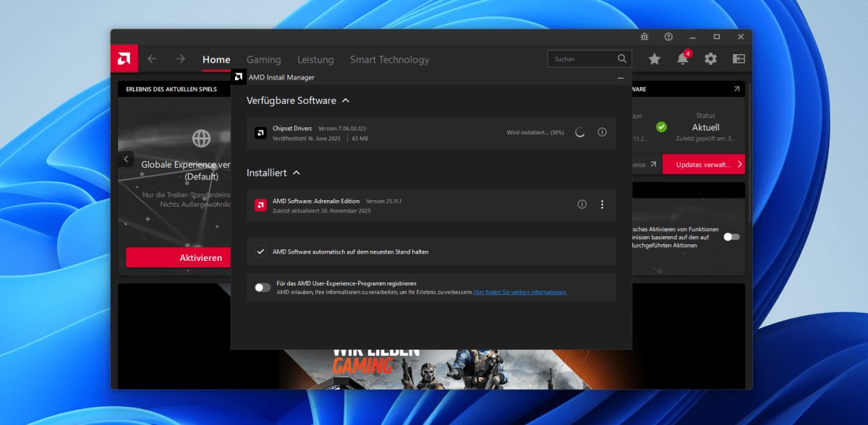Image resolution: width=868 pixels, height=425 pixels.
Task: Click the back navigation arrow
Action: click(152, 59)
